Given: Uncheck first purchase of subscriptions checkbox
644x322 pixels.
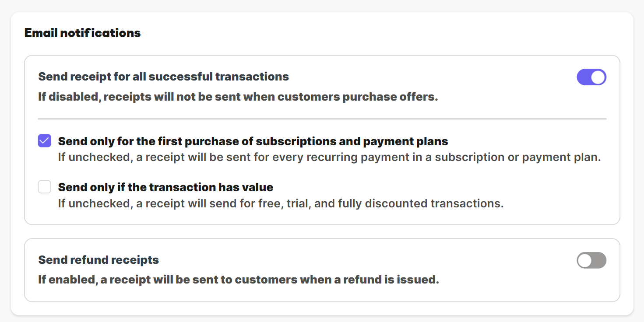Looking at the screenshot, I should [45, 141].
